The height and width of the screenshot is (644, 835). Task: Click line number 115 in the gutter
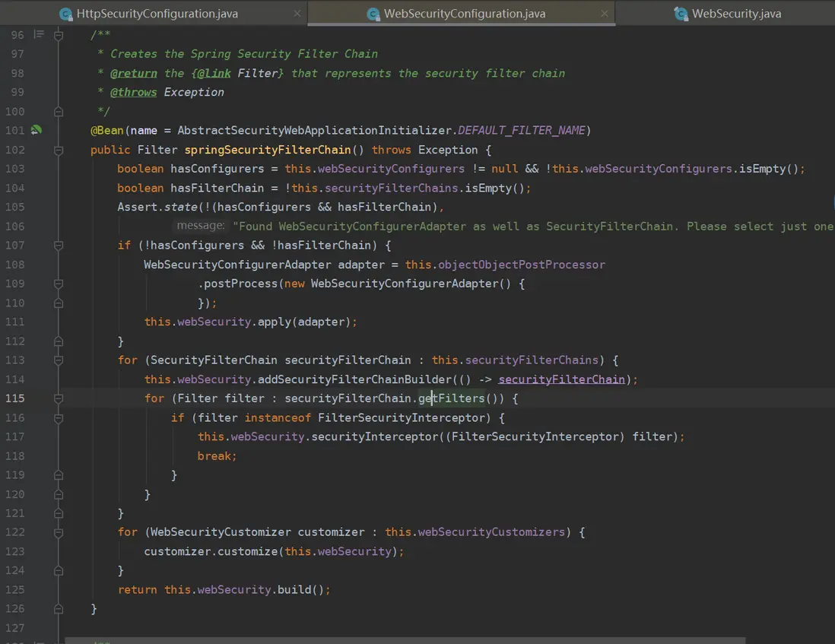17,398
